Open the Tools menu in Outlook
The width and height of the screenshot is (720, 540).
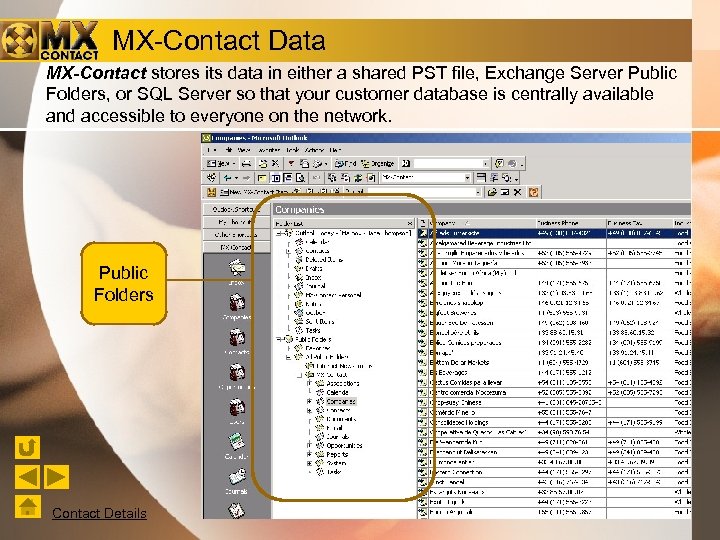pyautogui.click(x=292, y=150)
